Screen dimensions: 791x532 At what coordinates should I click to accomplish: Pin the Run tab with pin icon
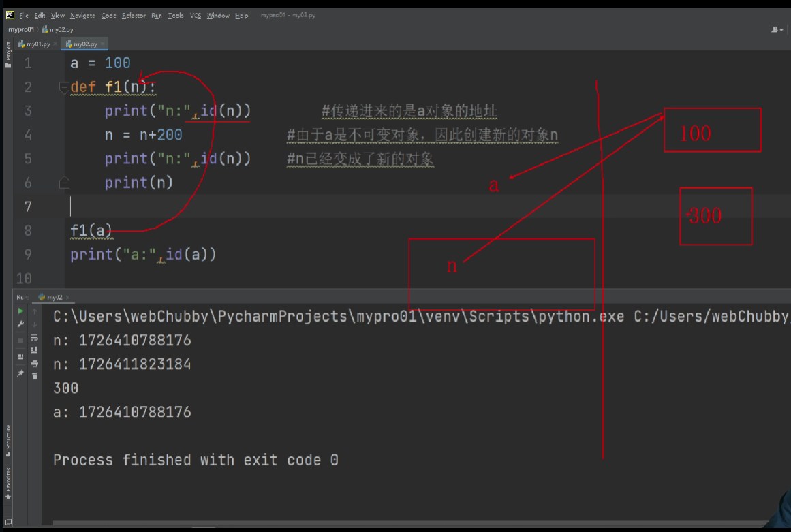20,373
